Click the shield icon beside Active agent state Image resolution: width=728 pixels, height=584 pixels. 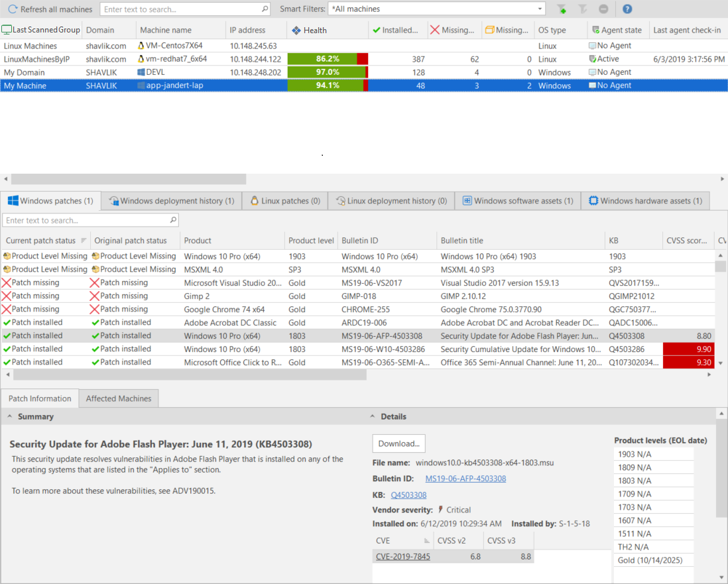[x=593, y=59]
